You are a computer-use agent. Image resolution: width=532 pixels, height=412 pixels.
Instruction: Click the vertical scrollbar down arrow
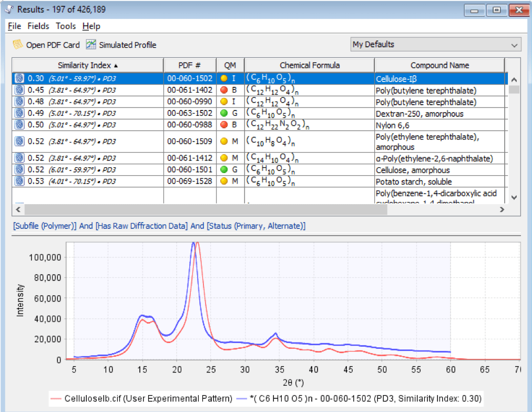[x=514, y=197]
